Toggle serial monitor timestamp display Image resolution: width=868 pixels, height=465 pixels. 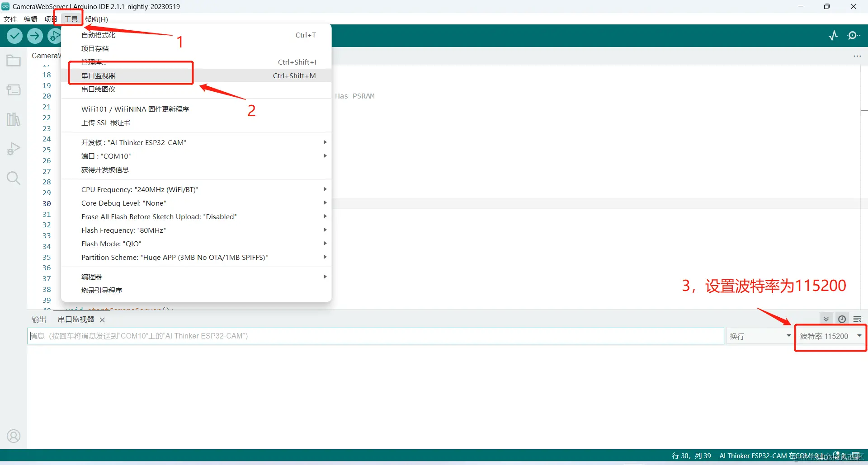click(842, 319)
